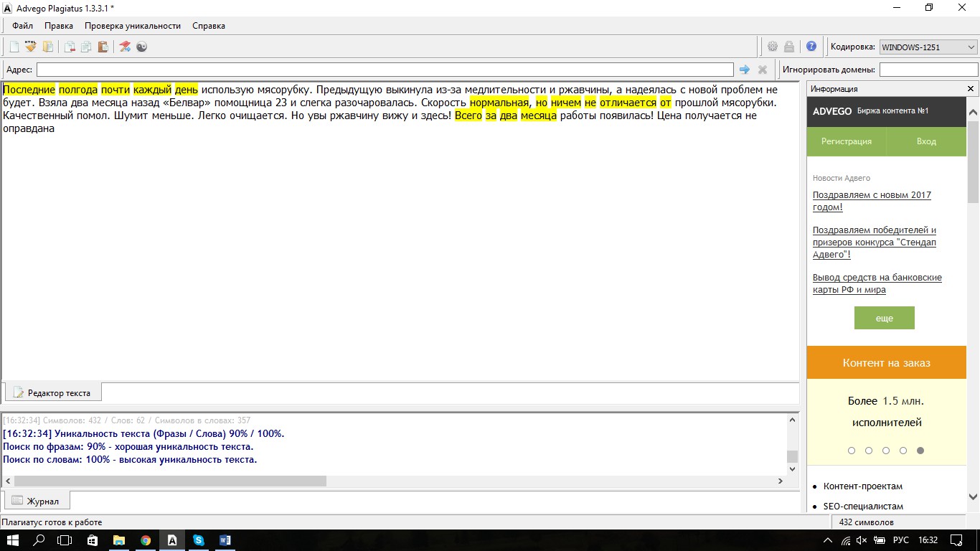The image size is (980, 551).
Task: Click the green еще button
Action: pyautogui.click(x=884, y=318)
